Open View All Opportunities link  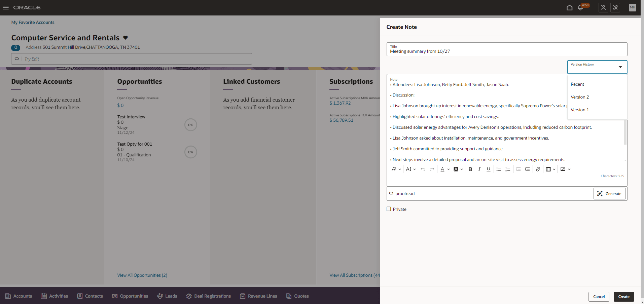[142, 275]
